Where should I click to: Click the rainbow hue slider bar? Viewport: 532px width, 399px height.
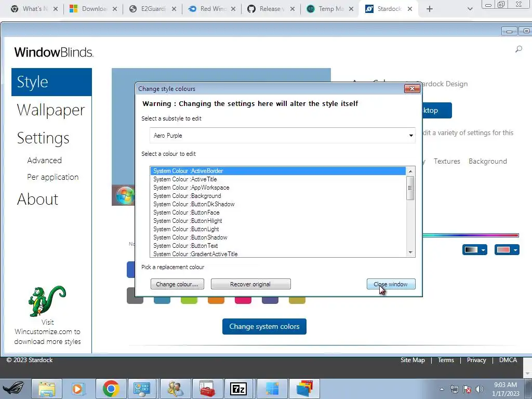click(x=471, y=235)
